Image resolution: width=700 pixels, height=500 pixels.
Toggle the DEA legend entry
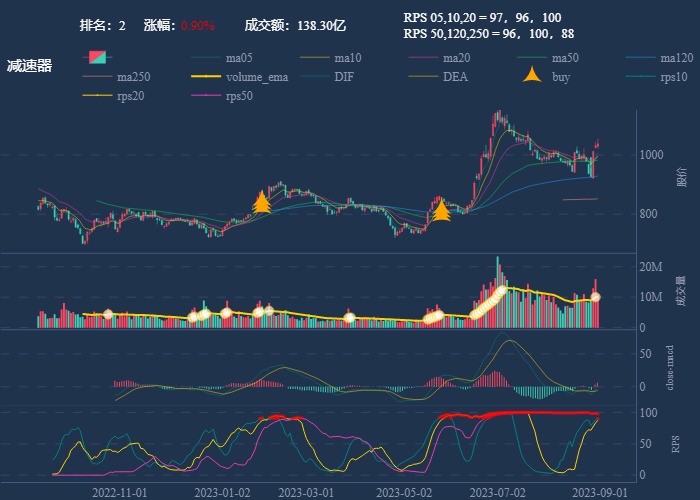pyautogui.click(x=424, y=76)
